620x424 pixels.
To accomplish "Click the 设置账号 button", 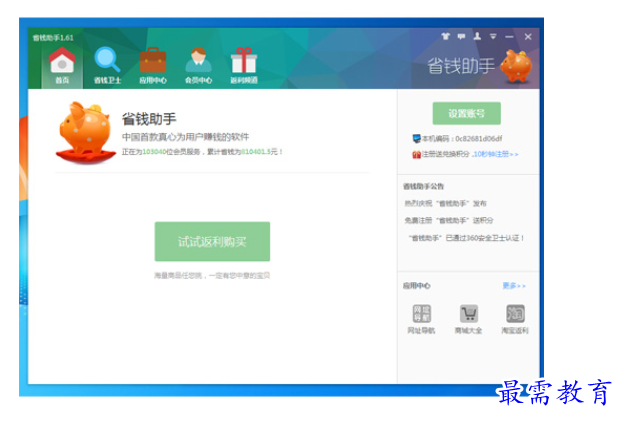I will click(x=467, y=114).
